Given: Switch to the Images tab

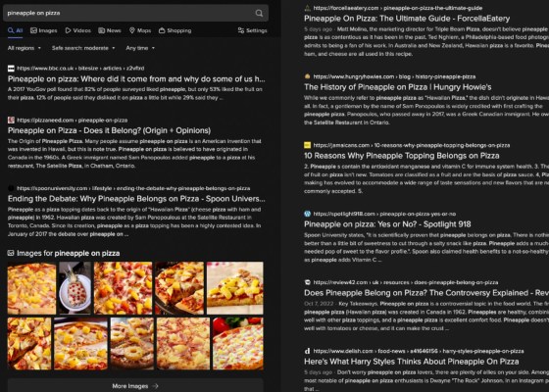Looking at the screenshot, I should (x=44, y=30).
